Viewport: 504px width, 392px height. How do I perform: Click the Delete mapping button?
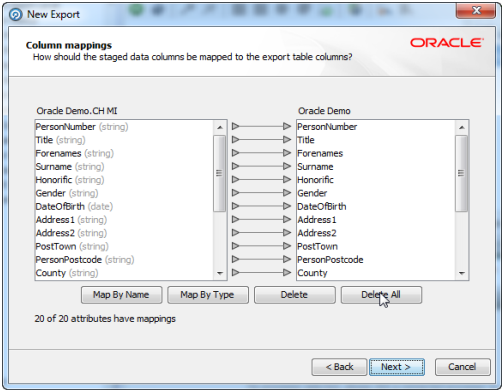[294, 295]
